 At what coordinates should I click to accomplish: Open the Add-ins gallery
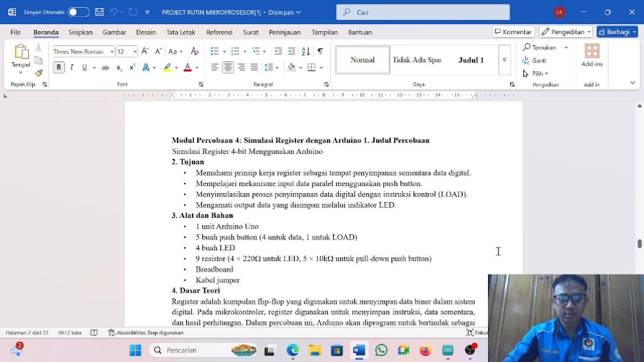pyautogui.click(x=592, y=55)
